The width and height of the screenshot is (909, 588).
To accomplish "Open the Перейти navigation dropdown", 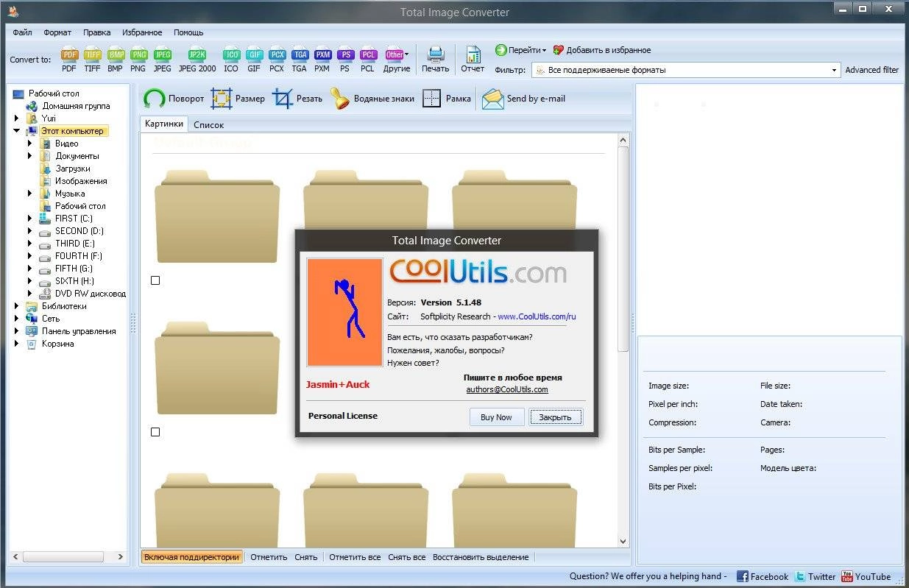I will tap(520, 50).
